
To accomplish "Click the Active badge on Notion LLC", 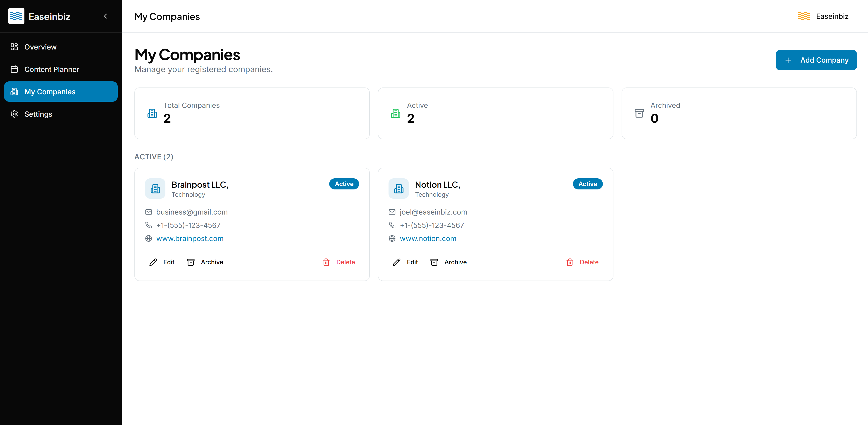I will click(587, 184).
